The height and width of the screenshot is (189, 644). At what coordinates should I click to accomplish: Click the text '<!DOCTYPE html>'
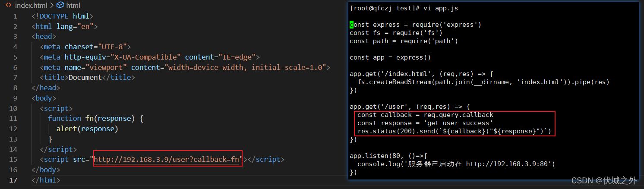coord(62,16)
